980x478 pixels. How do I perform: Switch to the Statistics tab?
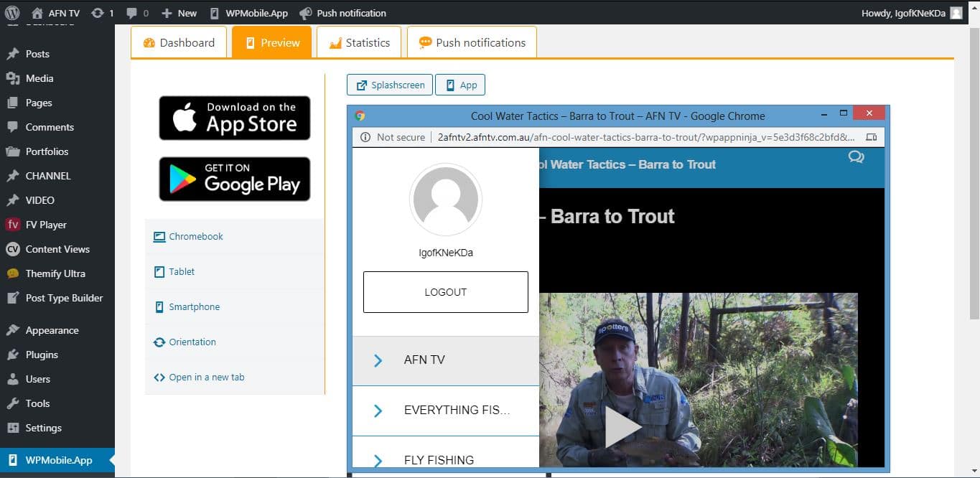click(360, 42)
